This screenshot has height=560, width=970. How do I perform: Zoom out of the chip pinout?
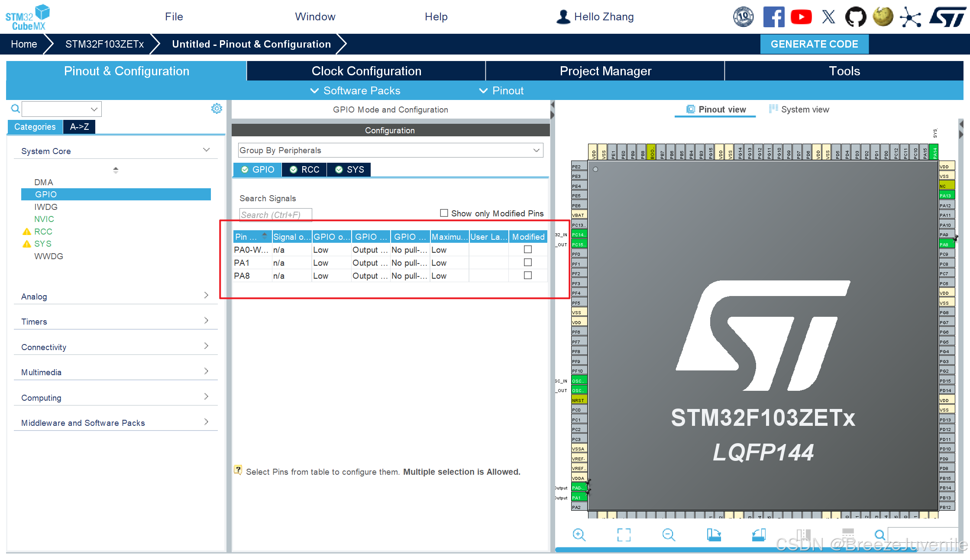click(x=669, y=535)
